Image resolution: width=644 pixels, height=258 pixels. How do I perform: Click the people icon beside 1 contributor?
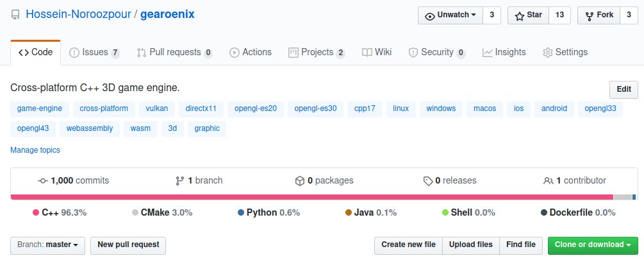[549, 180]
